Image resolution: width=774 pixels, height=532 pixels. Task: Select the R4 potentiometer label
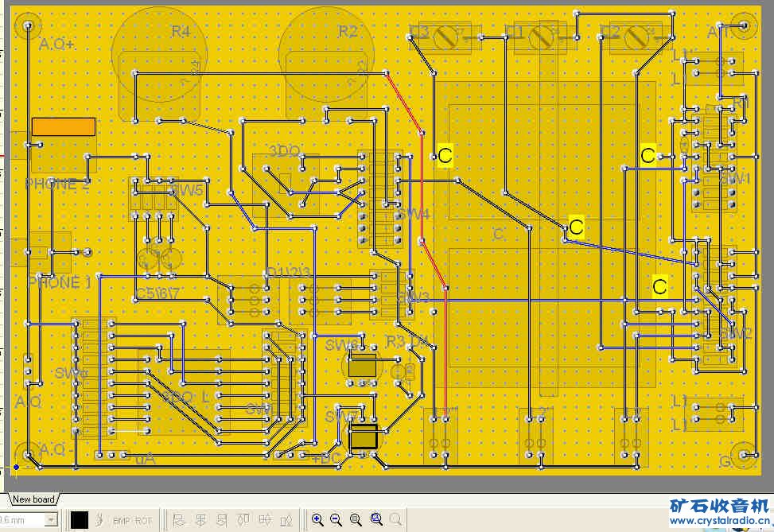point(181,32)
